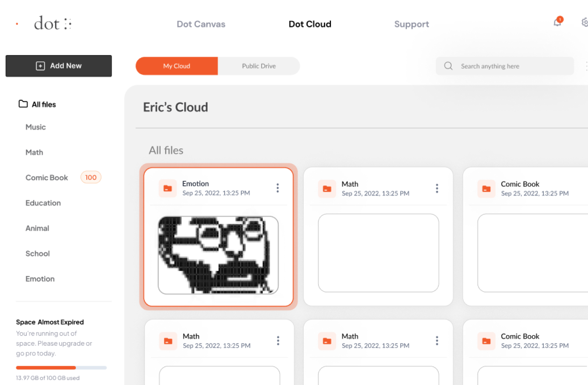Open the Music folder in sidebar
This screenshot has height=385, width=588.
tap(36, 127)
